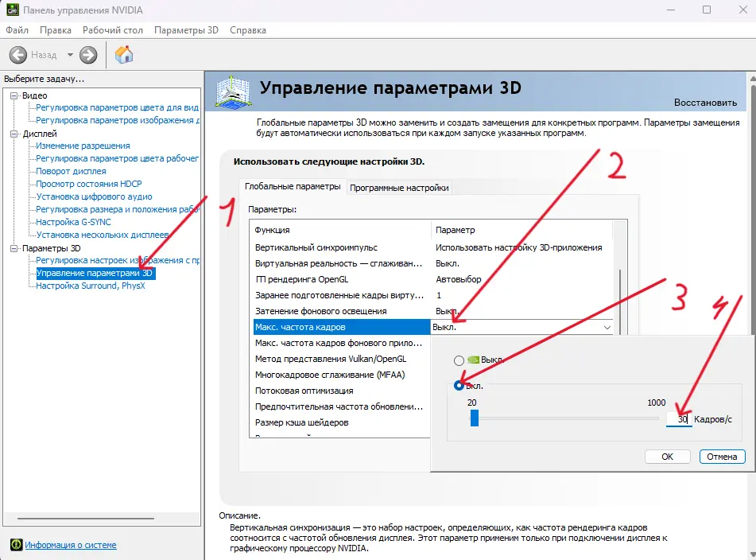Click the 3D settings header cube icon

tap(234, 91)
